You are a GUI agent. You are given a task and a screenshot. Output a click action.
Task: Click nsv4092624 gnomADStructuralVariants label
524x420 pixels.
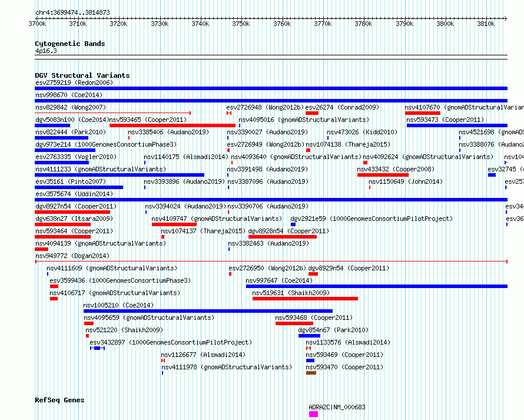tap(428, 157)
